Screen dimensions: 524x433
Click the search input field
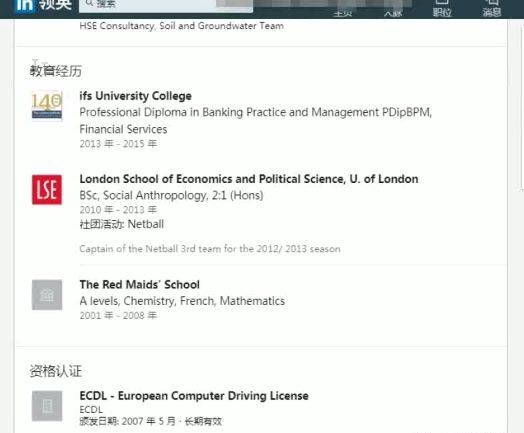point(166,5)
